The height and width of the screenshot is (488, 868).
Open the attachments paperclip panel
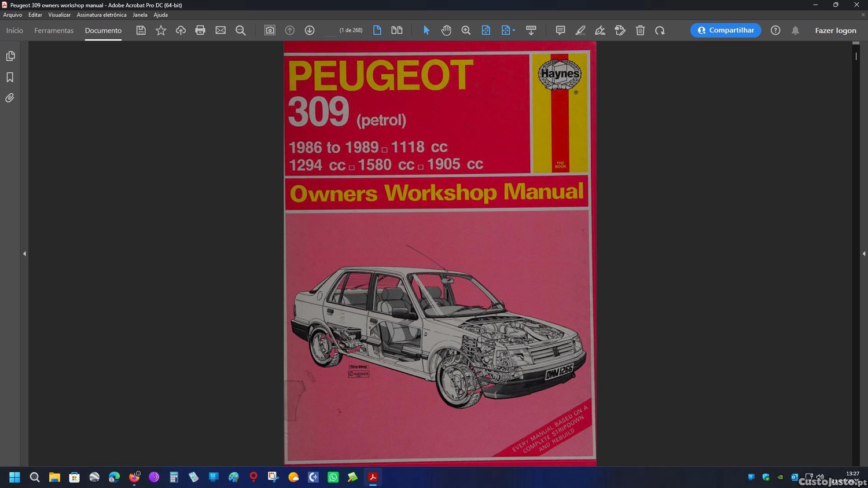[10, 98]
